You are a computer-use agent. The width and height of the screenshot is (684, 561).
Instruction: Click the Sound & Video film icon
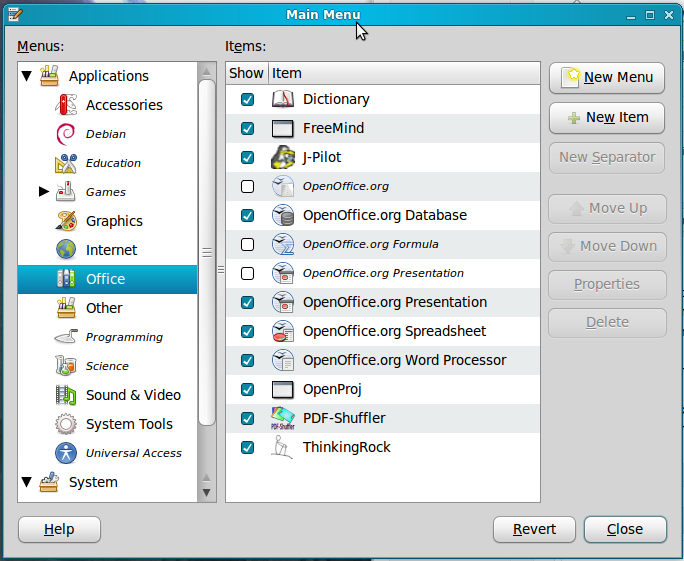(x=66, y=395)
